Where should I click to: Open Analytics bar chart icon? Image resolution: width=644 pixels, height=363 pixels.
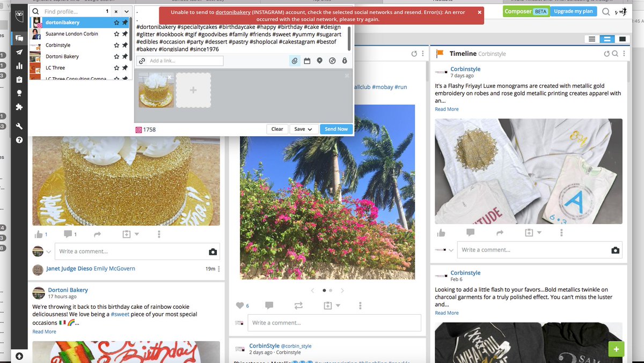click(19, 66)
